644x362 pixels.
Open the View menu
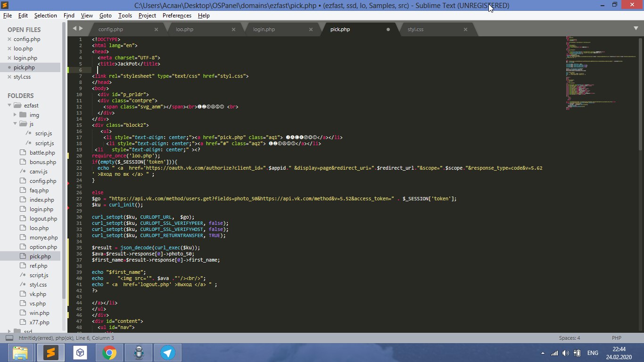tap(87, 16)
